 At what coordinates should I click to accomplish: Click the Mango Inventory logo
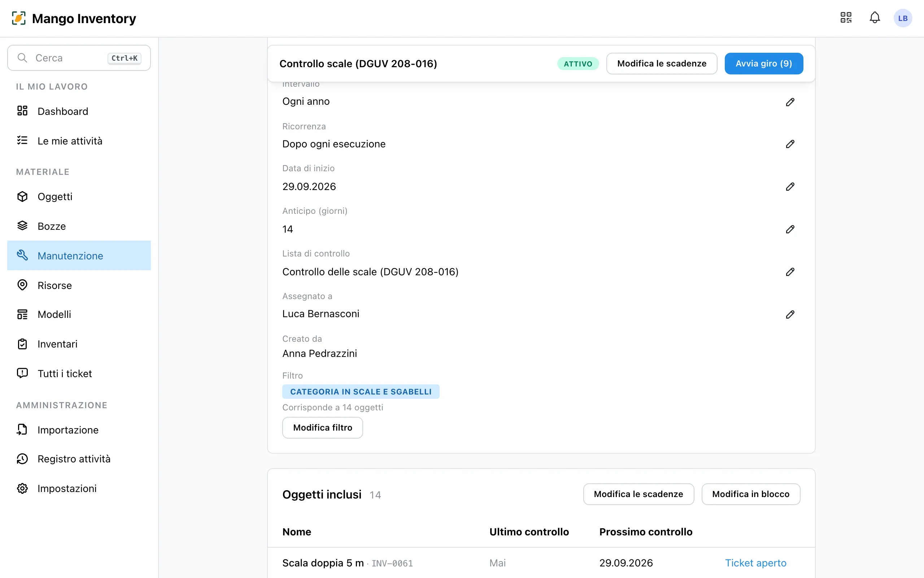coord(74,18)
